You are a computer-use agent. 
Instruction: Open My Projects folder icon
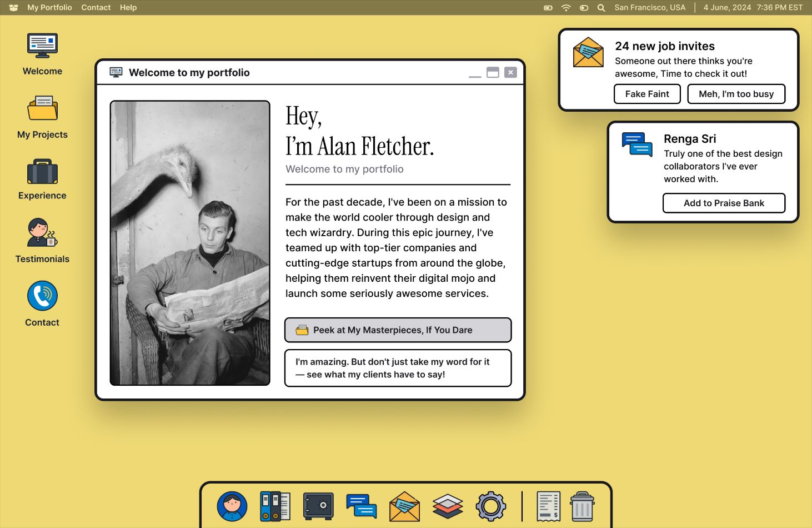[x=42, y=108]
